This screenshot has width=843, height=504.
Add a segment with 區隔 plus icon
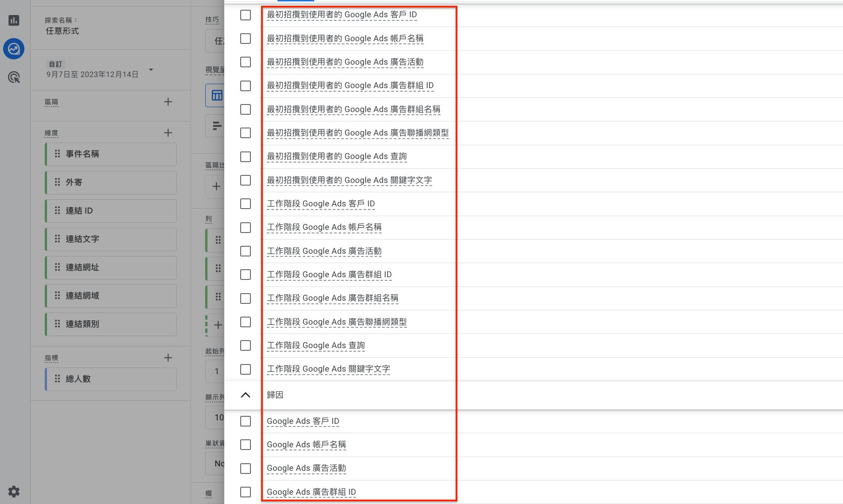(168, 102)
